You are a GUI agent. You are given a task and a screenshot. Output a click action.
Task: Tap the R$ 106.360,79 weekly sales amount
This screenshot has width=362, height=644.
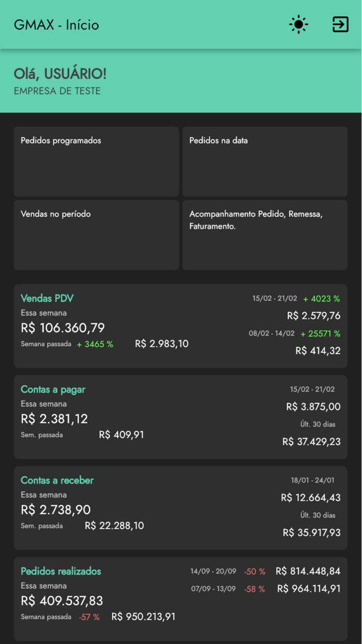coord(63,328)
